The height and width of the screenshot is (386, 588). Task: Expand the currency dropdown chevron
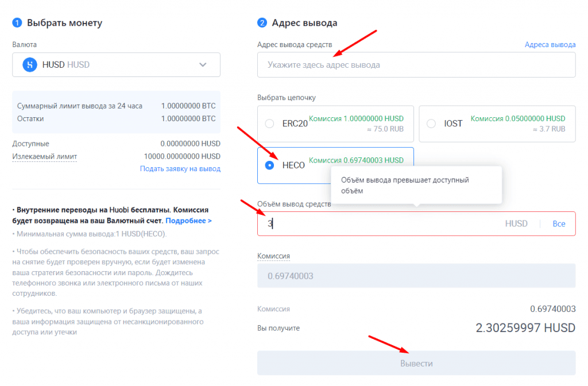click(203, 64)
